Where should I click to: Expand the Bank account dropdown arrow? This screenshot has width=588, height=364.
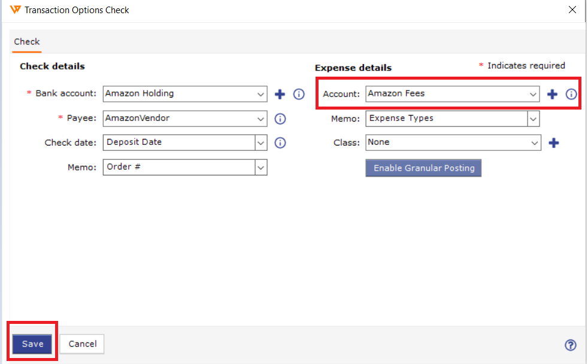260,94
